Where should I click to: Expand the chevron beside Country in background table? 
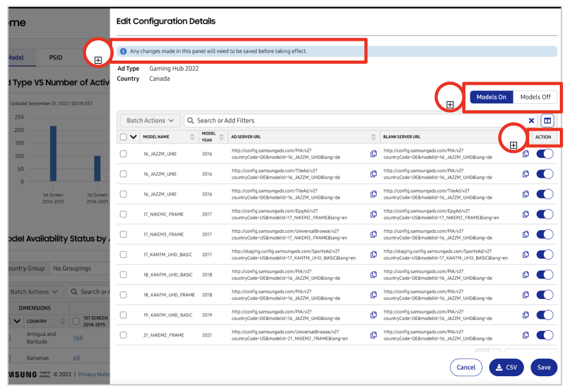click(x=17, y=321)
